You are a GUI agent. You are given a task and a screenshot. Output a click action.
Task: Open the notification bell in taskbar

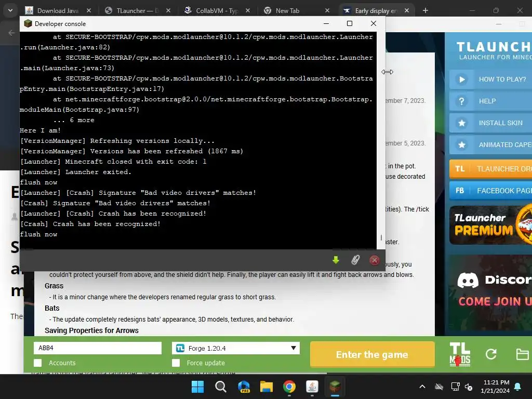(x=518, y=387)
